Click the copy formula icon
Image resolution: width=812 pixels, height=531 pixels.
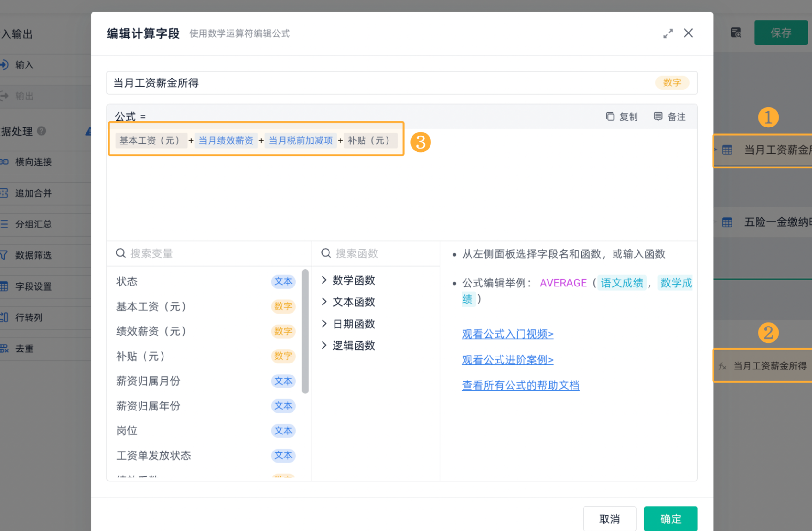tap(610, 116)
